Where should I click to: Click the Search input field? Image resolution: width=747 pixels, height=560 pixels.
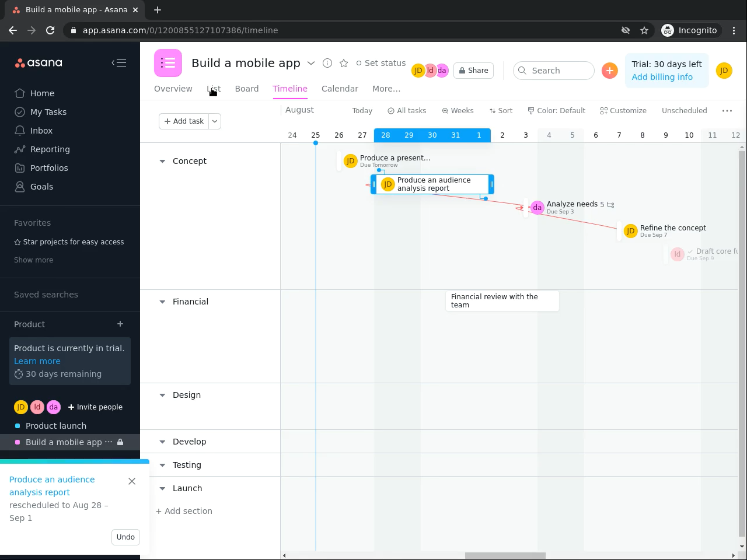point(554,71)
